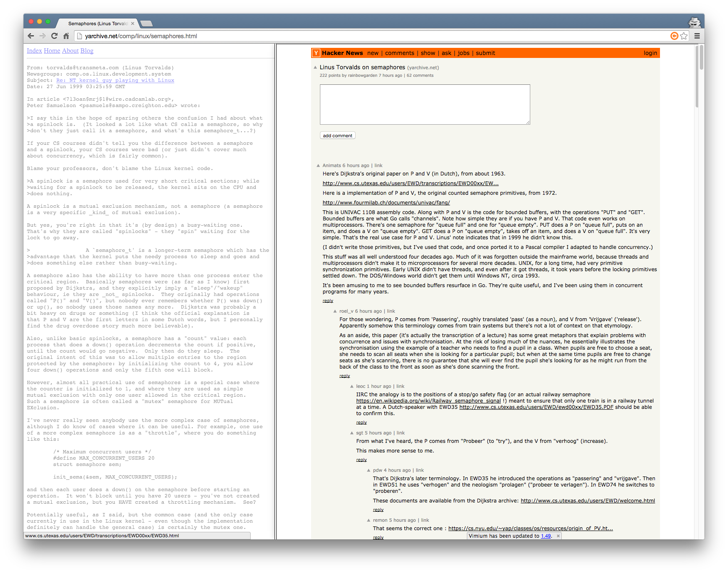Open permalink of leoc's comment
The width and height of the screenshot is (728, 573).
(400, 387)
